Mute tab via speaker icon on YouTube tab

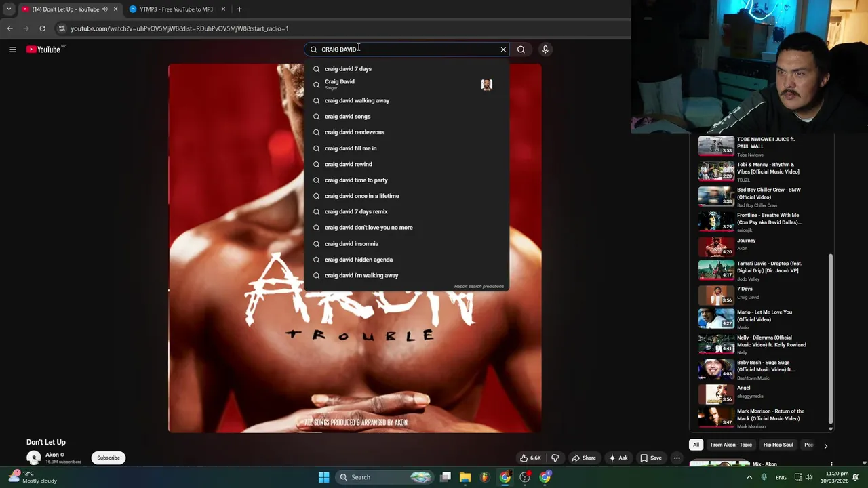(104, 9)
